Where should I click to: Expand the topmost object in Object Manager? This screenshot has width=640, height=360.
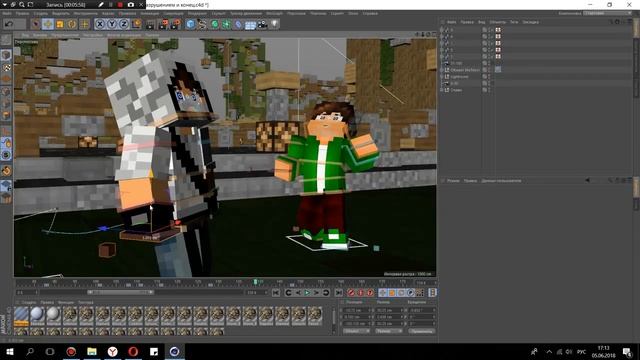(442, 30)
